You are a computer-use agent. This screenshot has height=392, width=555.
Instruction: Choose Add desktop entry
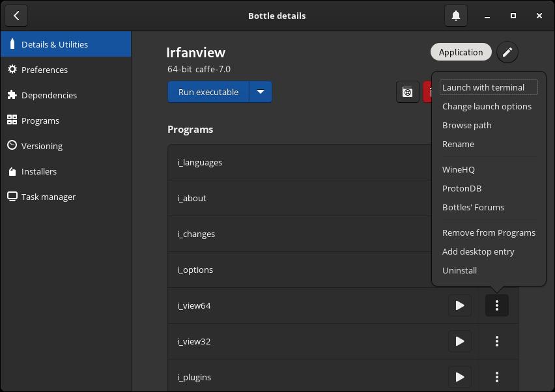[x=489, y=251]
